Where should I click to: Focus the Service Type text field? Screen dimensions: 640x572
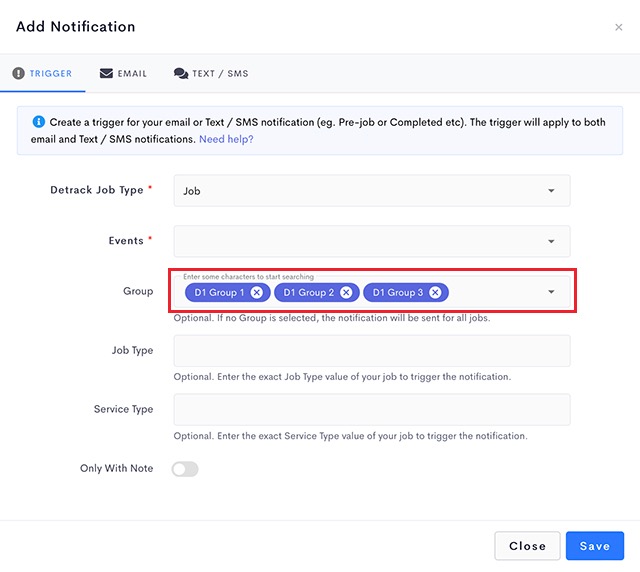pyautogui.click(x=372, y=410)
